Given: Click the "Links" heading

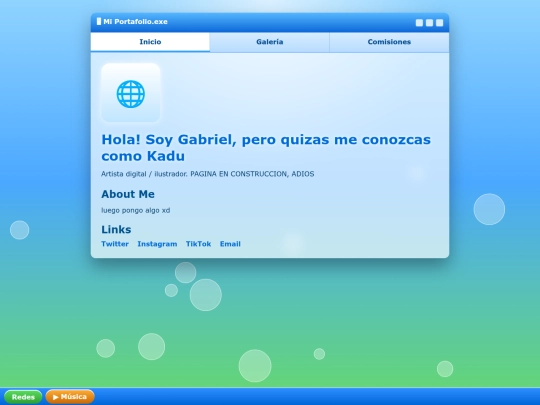Looking at the screenshot, I should tap(116, 229).
